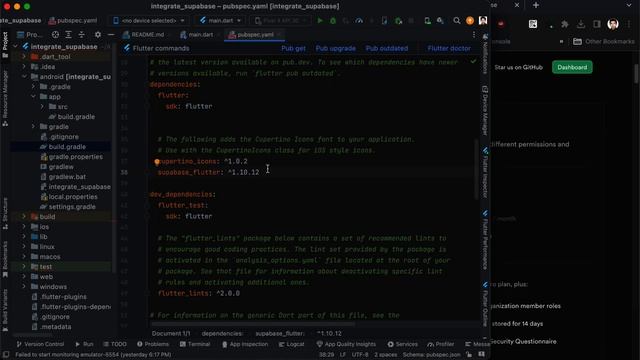Viewport: 640px width, 360px height.
Task: Collapse the integrate_supabase root folder
Action: point(16,47)
